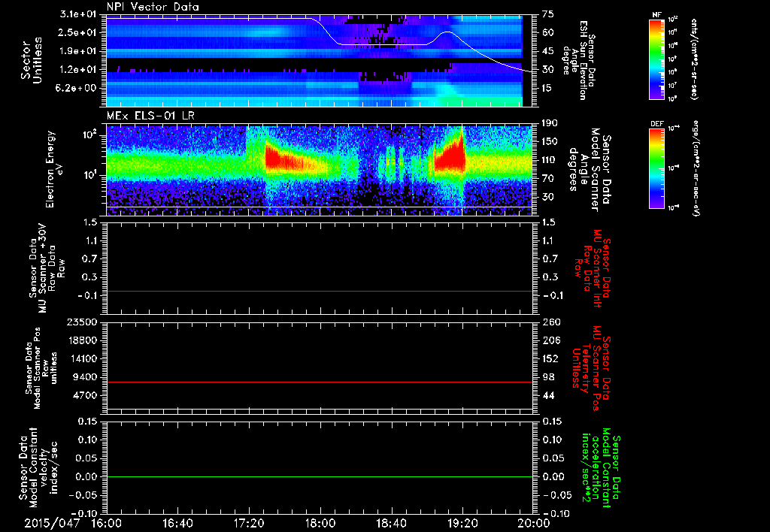Click the "Model Scanner Pos Raw" axis label
This screenshot has width=770, height=532.
point(41,368)
